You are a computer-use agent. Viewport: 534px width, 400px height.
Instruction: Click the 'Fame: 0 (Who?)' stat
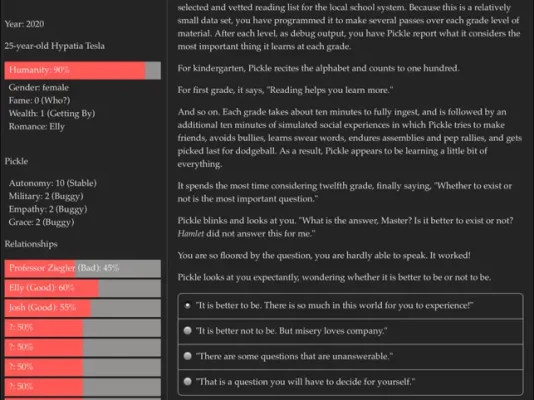coord(40,100)
